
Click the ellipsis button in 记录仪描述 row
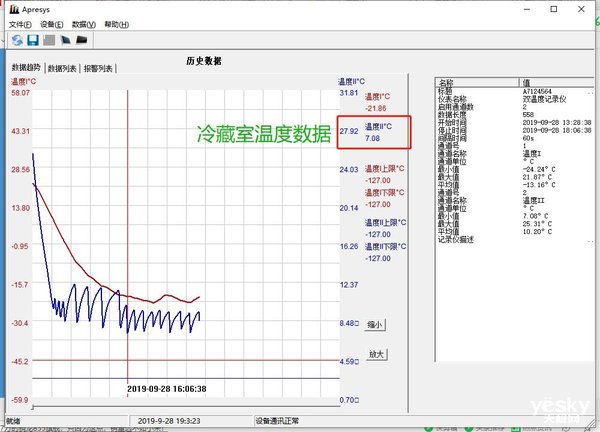pos(590,240)
